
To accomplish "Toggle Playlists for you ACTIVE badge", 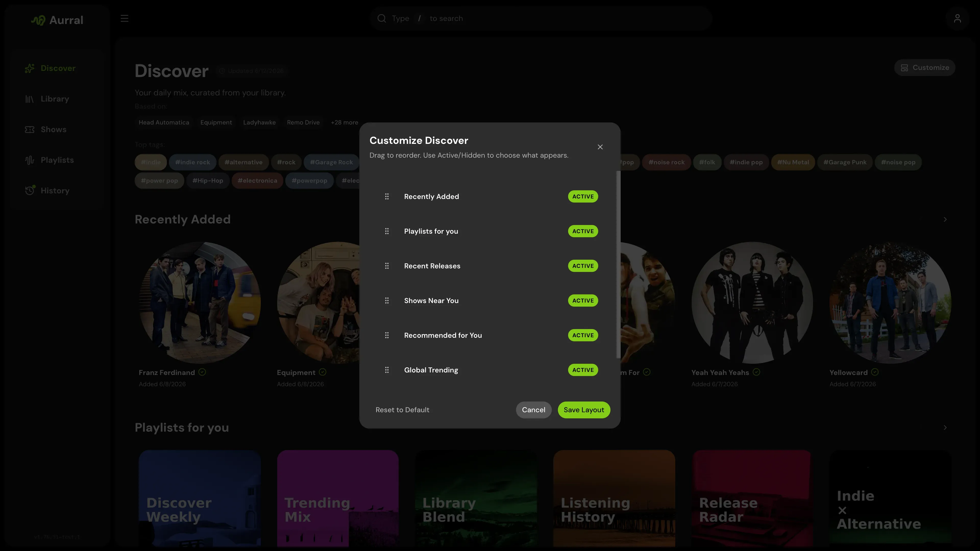I will [x=583, y=231].
